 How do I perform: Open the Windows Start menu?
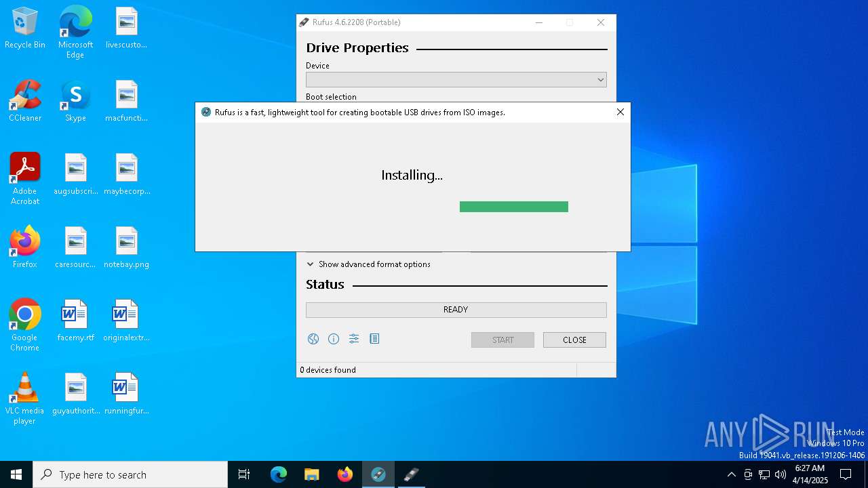(x=16, y=474)
